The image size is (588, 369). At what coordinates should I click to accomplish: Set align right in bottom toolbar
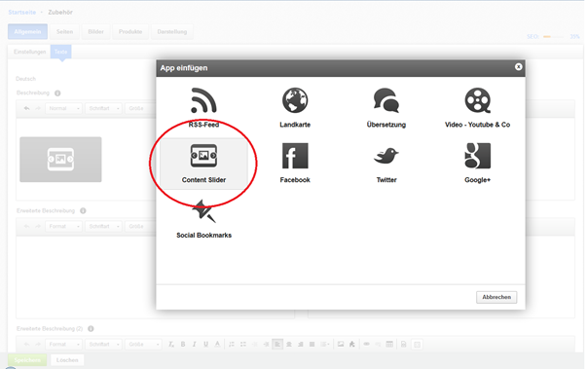pyautogui.click(x=301, y=345)
